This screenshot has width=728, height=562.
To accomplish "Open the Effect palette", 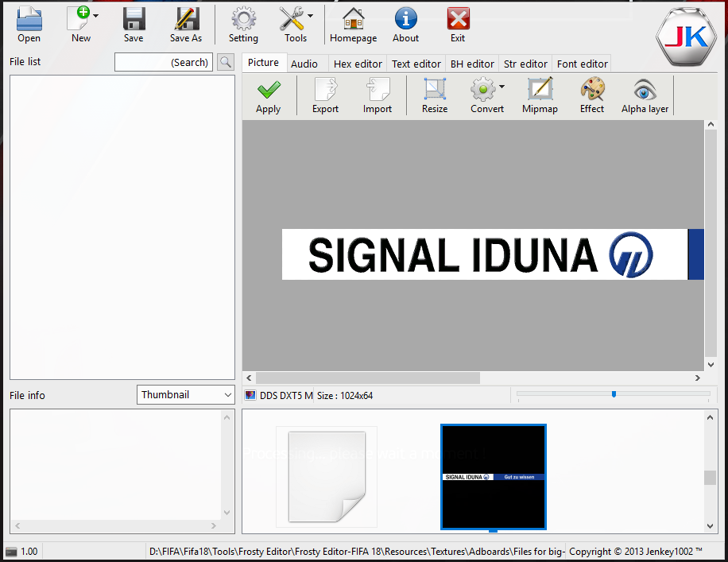I will pyautogui.click(x=592, y=90).
